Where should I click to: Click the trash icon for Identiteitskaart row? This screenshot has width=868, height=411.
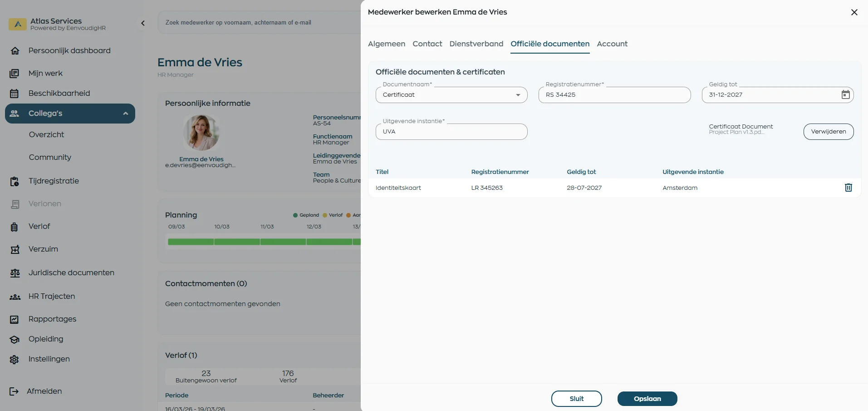(x=848, y=188)
